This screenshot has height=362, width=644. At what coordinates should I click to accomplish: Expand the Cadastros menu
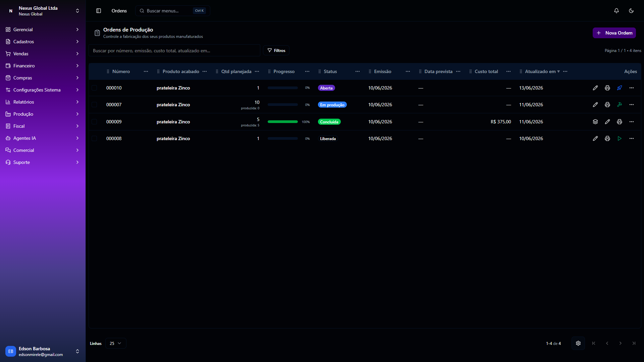pos(43,42)
